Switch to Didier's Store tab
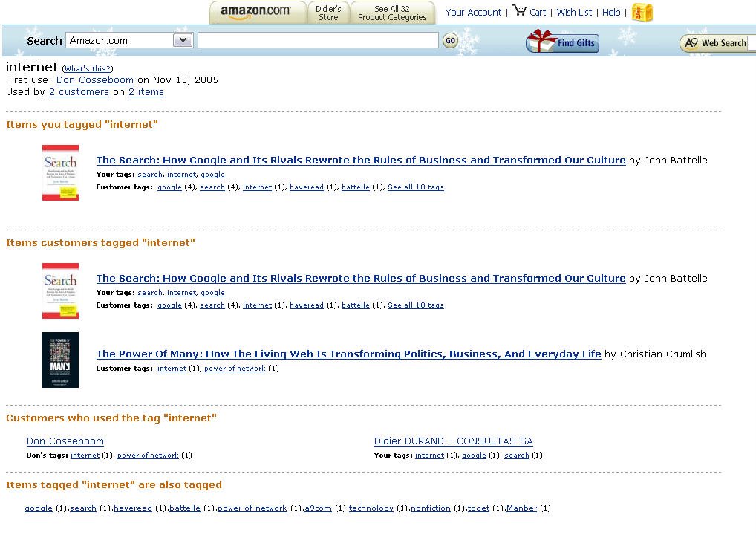The image size is (756, 538). (328, 13)
